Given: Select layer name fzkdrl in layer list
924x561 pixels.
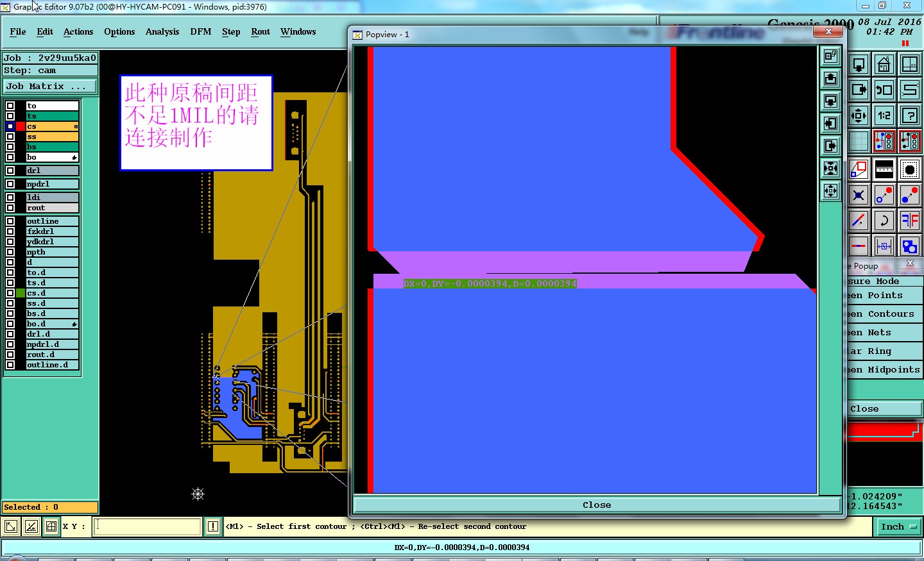Looking at the screenshot, I should (x=52, y=231).
